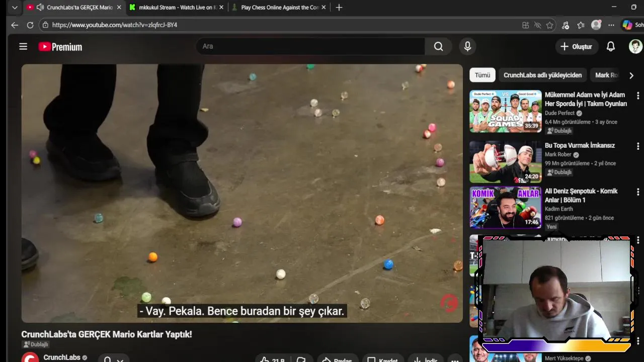Mute the CrunchLabs tab via speaker icon
This screenshot has width=644, height=362.
point(40,8)
